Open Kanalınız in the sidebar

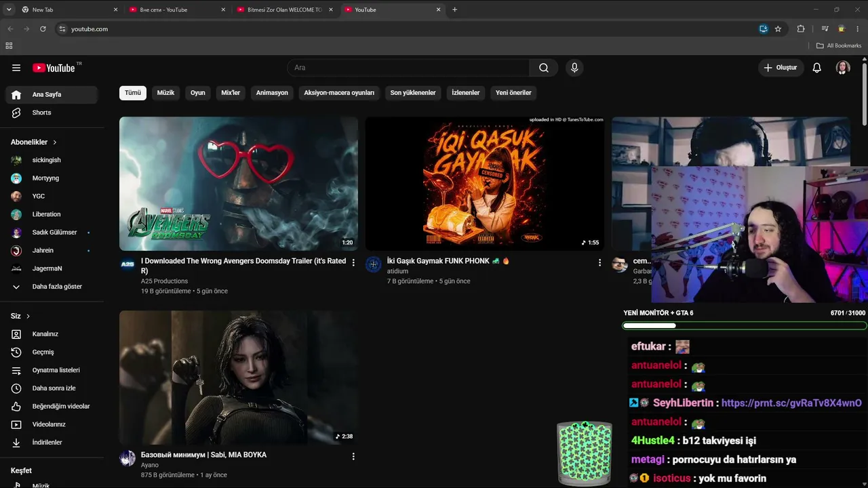52,334
